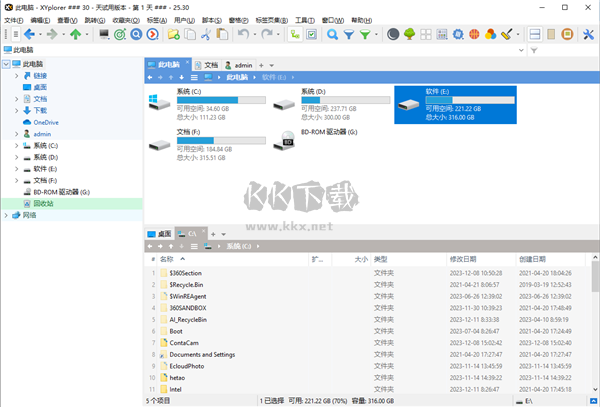Toggle the navigation tree panel icon
Viewport: 600px width, 407px height.
[x=295, y=34]
